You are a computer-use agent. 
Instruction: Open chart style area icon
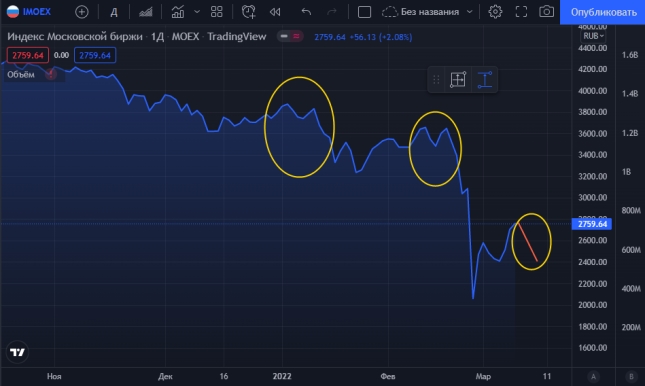tap(146, 12)
